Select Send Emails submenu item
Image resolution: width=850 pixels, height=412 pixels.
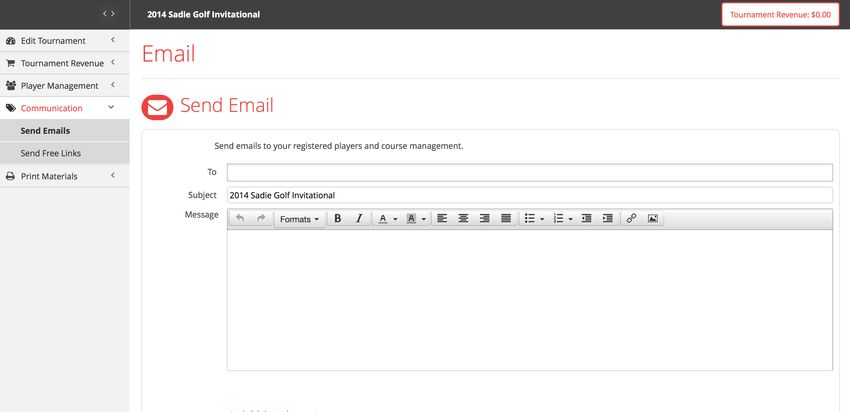(65, 131)
